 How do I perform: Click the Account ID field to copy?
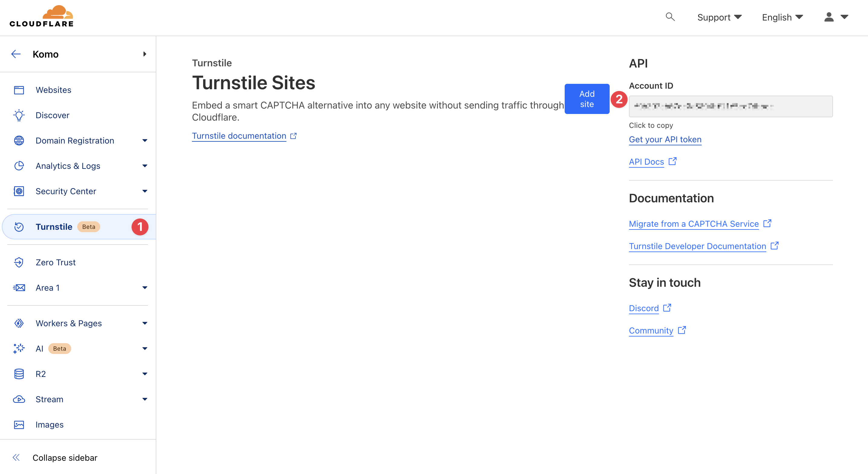(730, 106)
